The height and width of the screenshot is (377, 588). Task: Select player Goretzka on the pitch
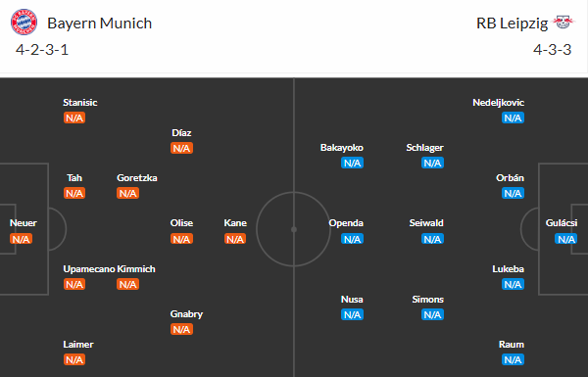point(137,177)
